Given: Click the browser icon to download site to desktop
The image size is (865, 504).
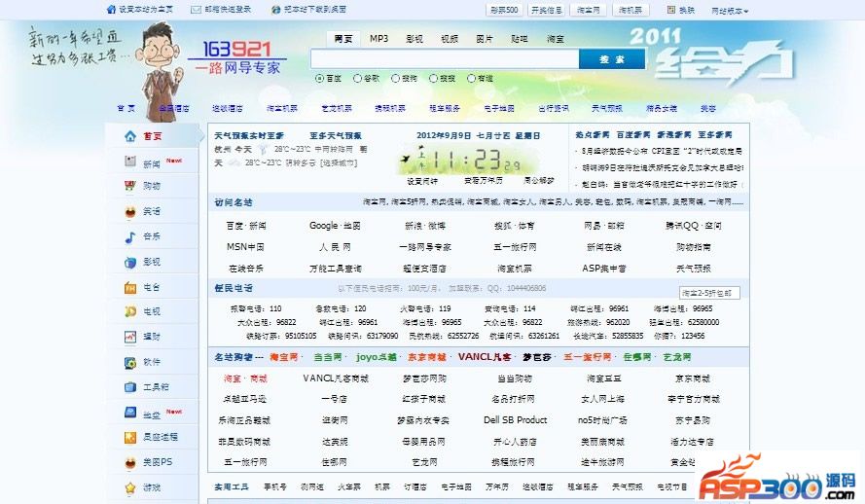Looking at the screenshot, I should tap(275, 10).
